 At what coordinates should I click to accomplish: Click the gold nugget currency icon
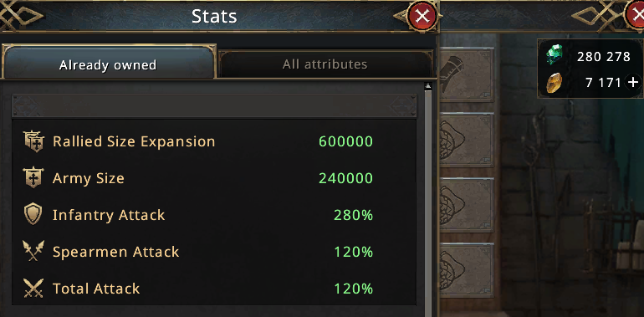554,83
